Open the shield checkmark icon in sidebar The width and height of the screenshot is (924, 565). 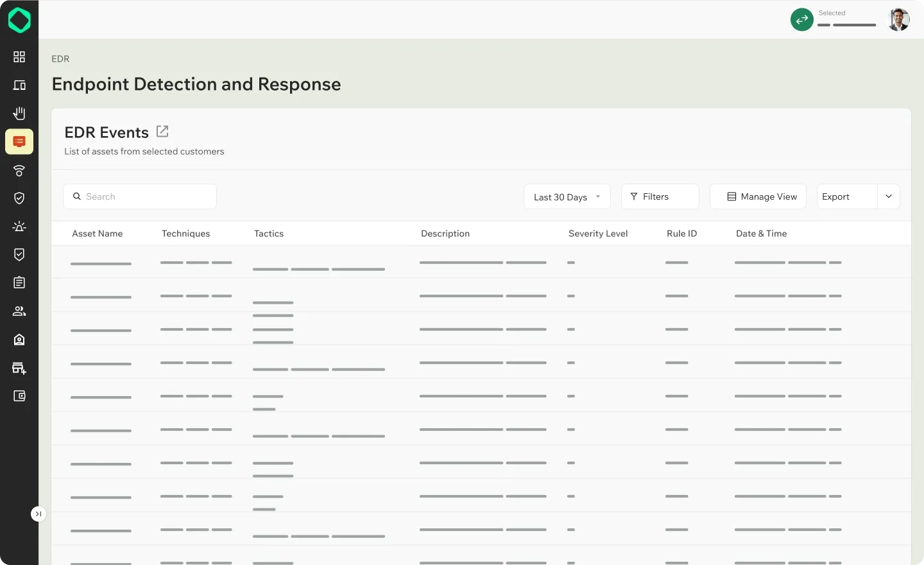(19, 198)
